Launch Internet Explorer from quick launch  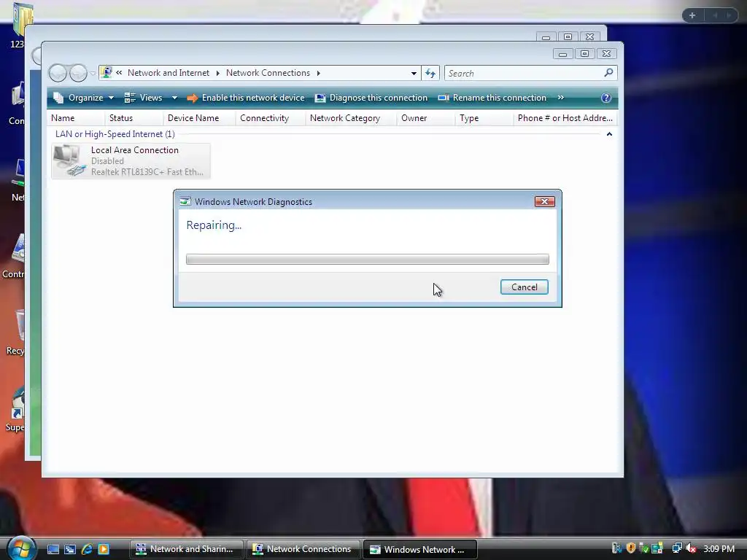coord(87,549)
